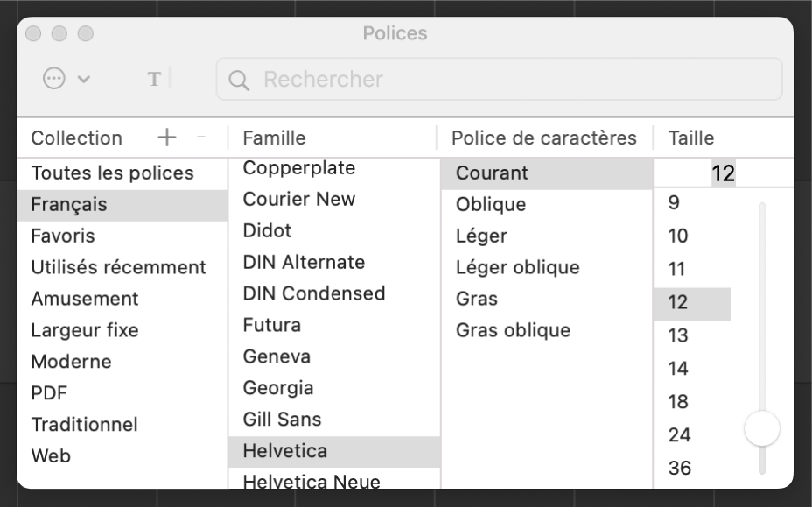The height and width of the screenshot is (508, 812).
Task: Open the font actions ellipsis menu
Action: pyautogui.click(x=52, y=78)
